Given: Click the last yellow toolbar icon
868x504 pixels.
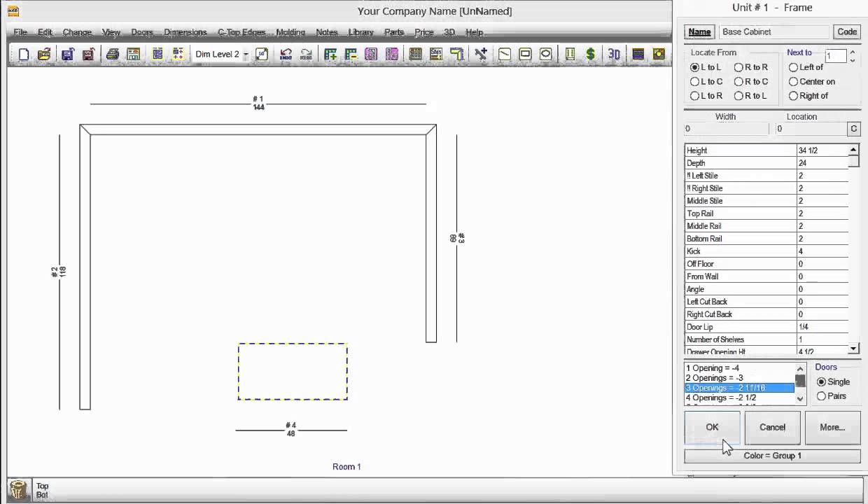Looking at the screenshot, I should coord(658,54).
